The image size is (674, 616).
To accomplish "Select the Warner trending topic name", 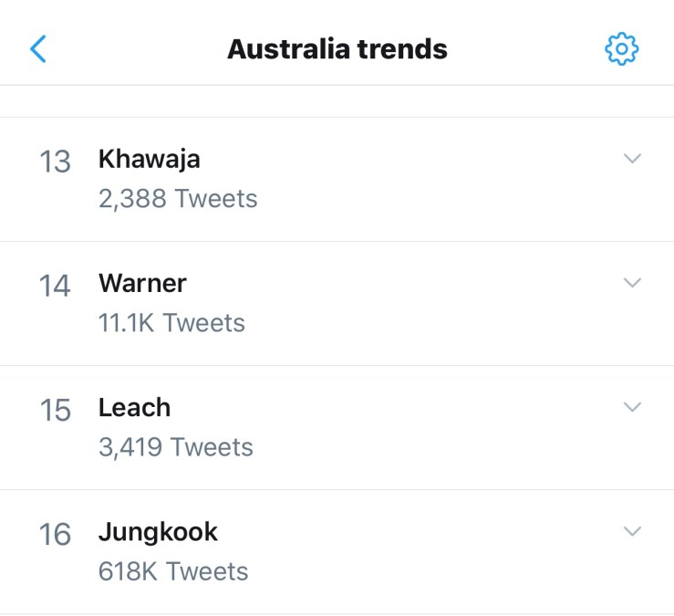I will tap(142, 283).
